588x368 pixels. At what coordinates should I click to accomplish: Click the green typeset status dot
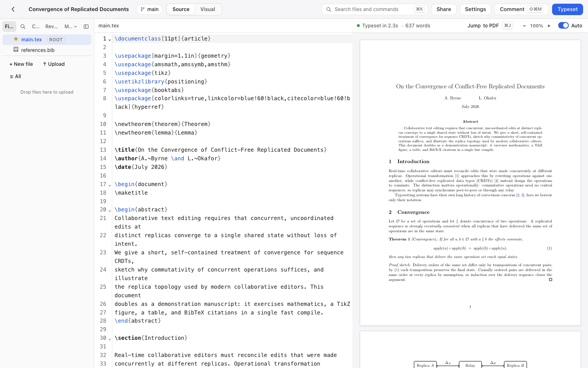click(x=358, y=26)
